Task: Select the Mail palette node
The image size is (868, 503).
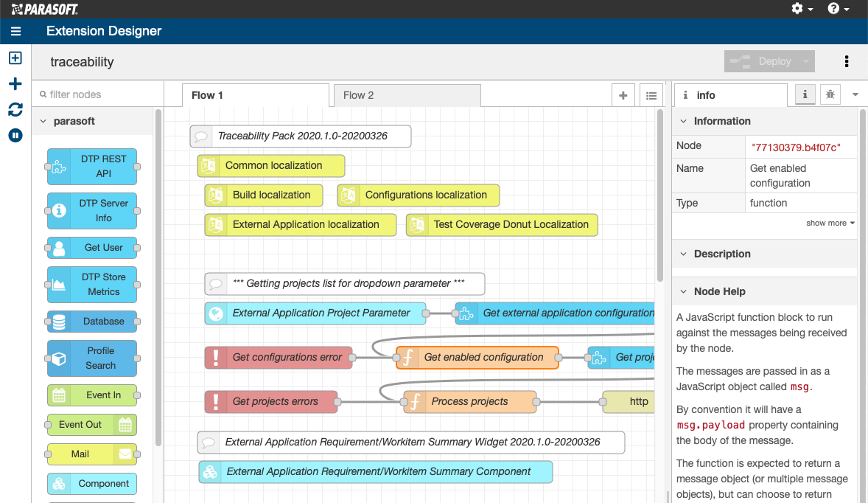Action: 92,454
